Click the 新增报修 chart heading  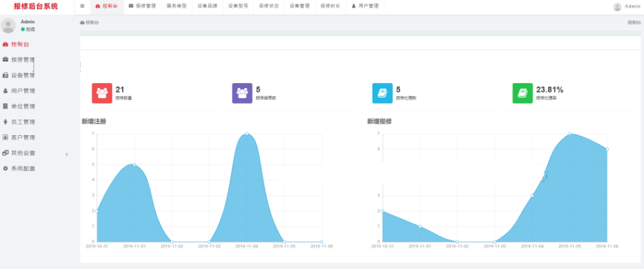pos(379,121)
